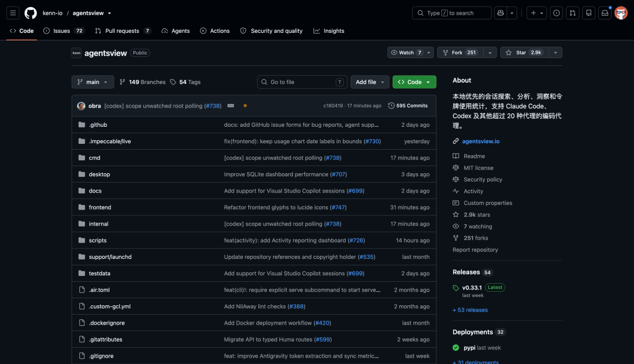Open the hamburger navigation menu
The image size is (634, 364).
13,13
